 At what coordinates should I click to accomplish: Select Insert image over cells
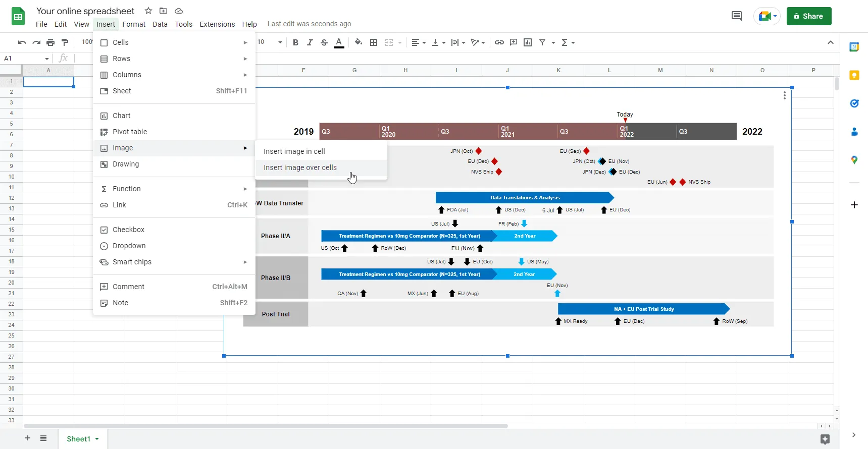click(x=300, y=167)
